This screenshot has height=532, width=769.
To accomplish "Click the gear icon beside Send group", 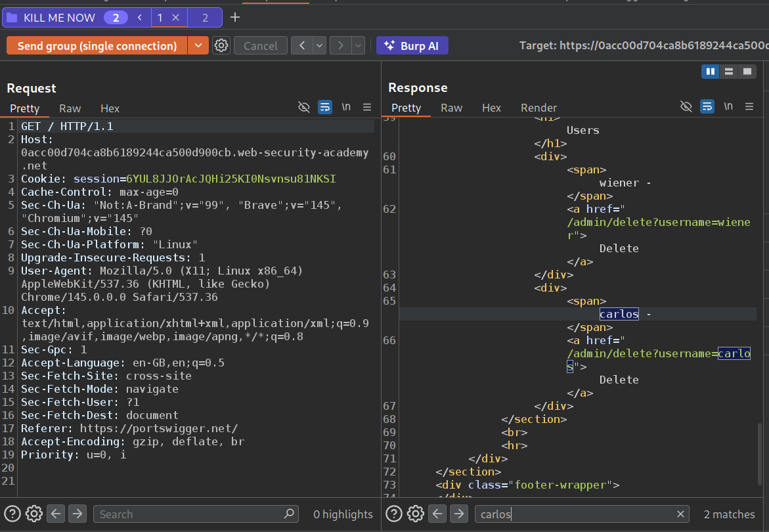I will 221,46.
